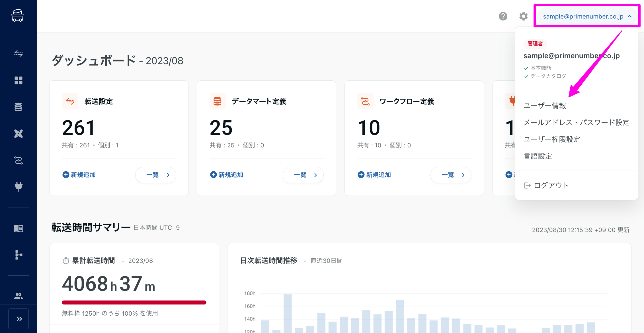Click the 転送時間サマリー section heading
644x333 pixels.
pos(91,228)
